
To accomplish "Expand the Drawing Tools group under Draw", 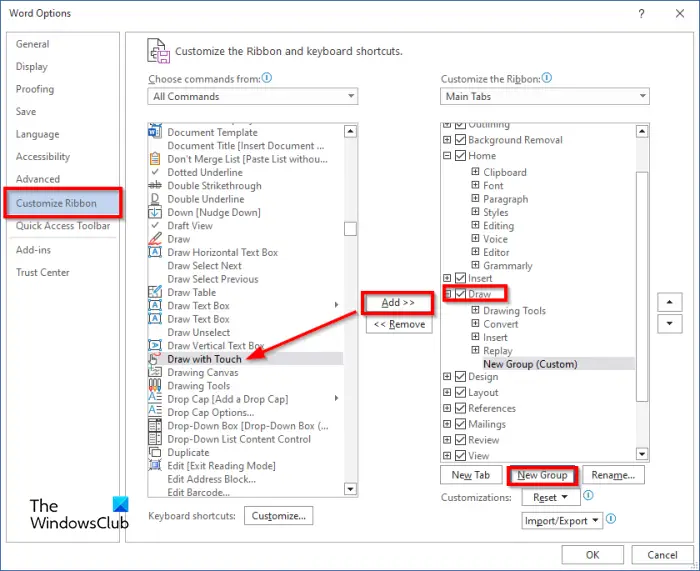I will (475, 310).
